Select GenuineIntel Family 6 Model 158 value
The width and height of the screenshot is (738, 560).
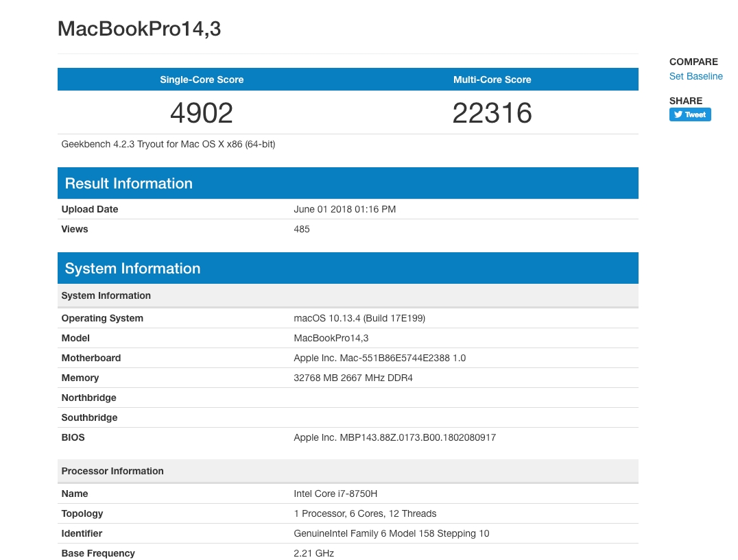pos(392,533)
